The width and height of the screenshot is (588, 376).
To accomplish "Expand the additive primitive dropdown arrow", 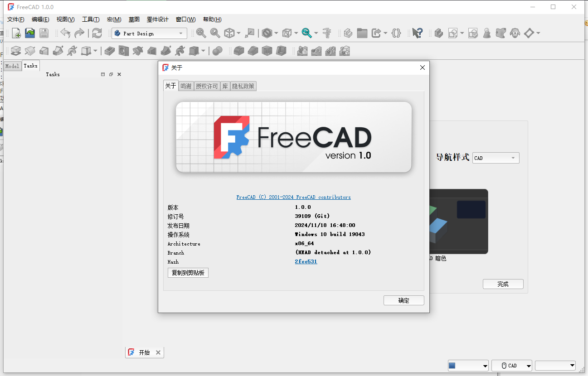I will click(x=96, y=51).
